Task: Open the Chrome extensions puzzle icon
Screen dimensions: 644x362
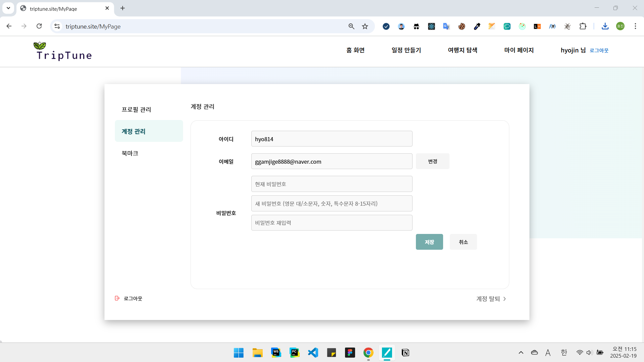Action: tap(583, 26)
